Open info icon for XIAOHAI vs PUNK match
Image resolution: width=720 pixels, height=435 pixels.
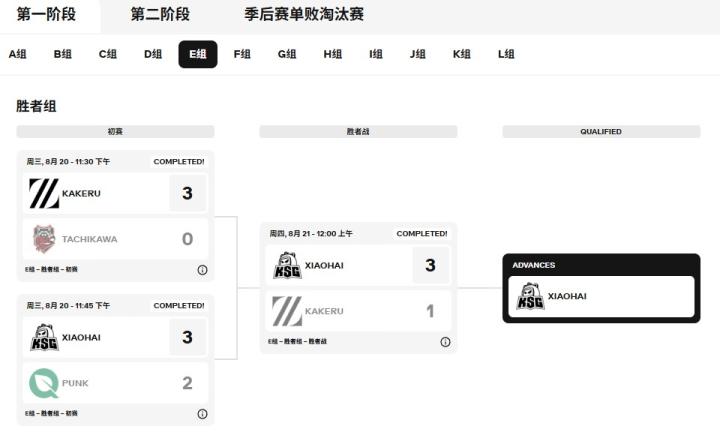point(202,413)
